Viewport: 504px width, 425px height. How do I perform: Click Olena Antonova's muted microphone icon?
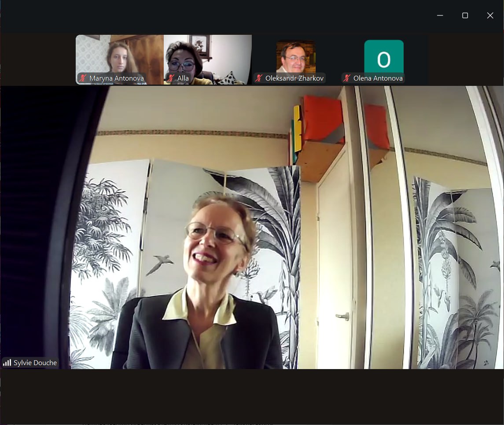[347, 78]
